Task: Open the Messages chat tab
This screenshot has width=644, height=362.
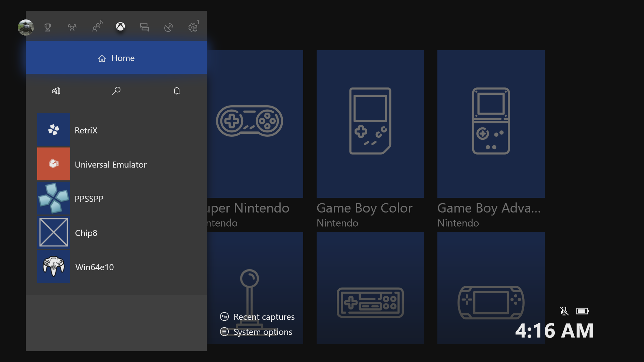Action: click(x=145, y=27)
